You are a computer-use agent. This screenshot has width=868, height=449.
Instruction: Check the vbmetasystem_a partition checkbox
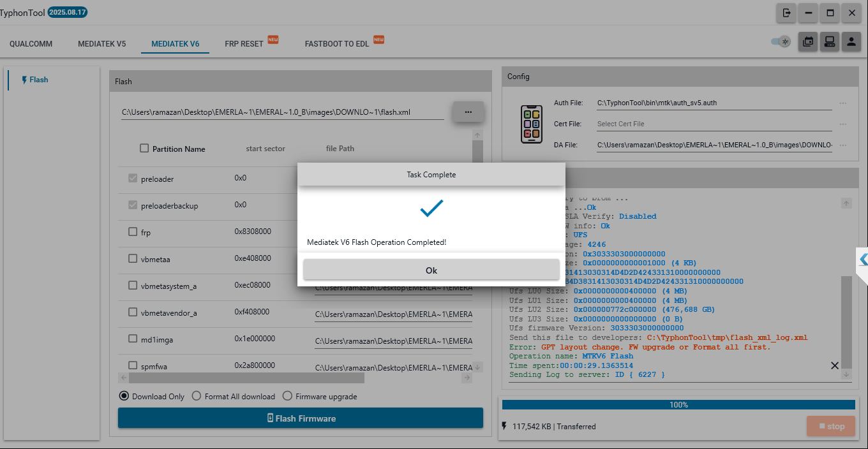(x=133, y=285)
